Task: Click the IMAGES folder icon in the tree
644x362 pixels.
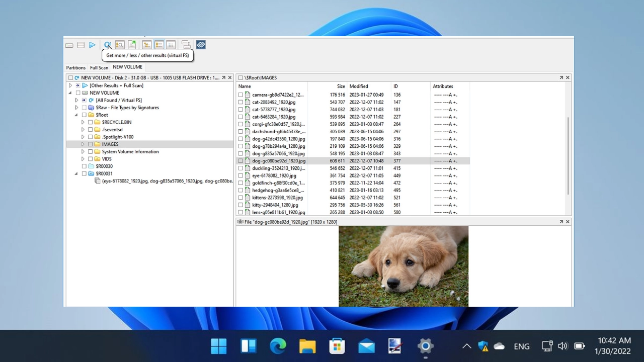Action: click(98, 144)
